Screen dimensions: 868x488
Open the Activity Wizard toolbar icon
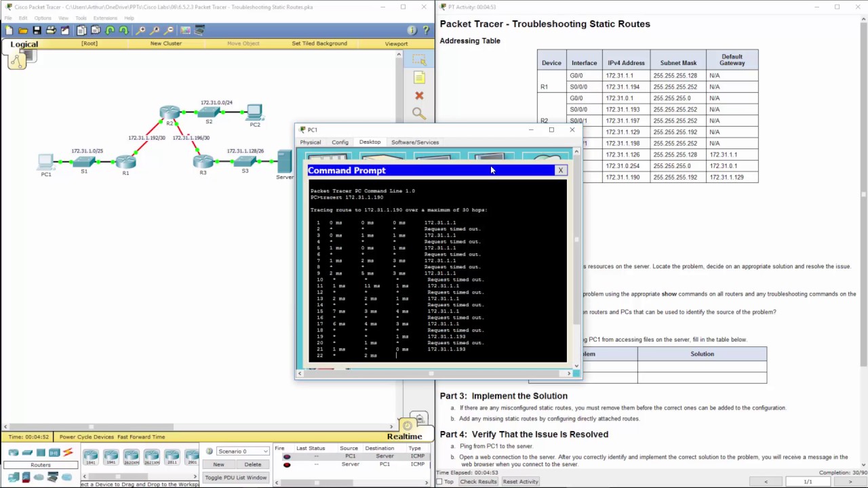click(65, 30)
